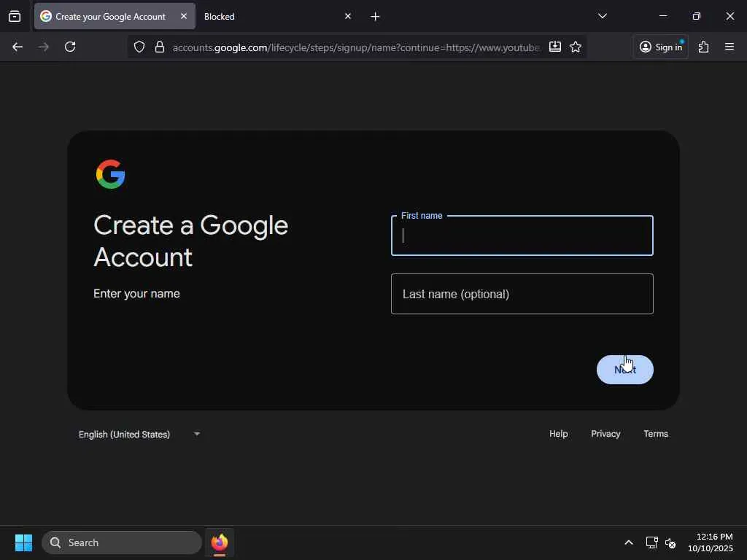Click the install app icon in address bar
The width and height of the screenshot is (747, 560).
555,47
